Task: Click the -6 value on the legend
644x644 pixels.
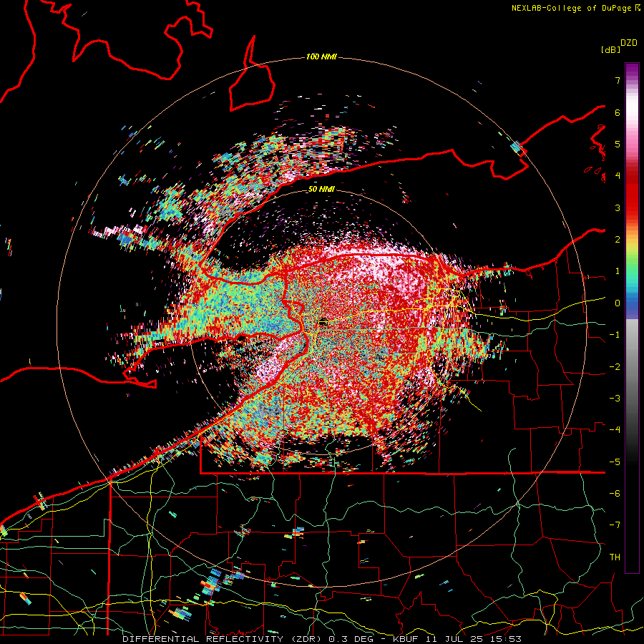Action: 615,494
